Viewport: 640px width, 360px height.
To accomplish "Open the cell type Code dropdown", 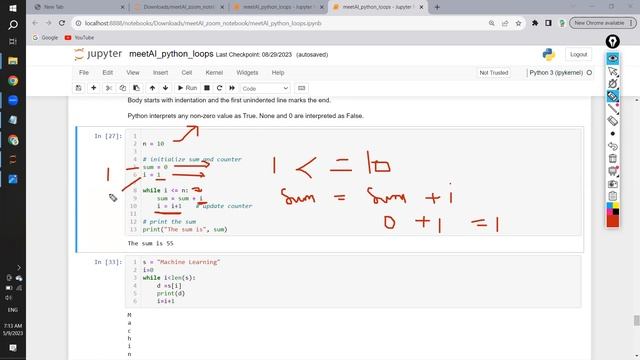I will pos(265,88).
